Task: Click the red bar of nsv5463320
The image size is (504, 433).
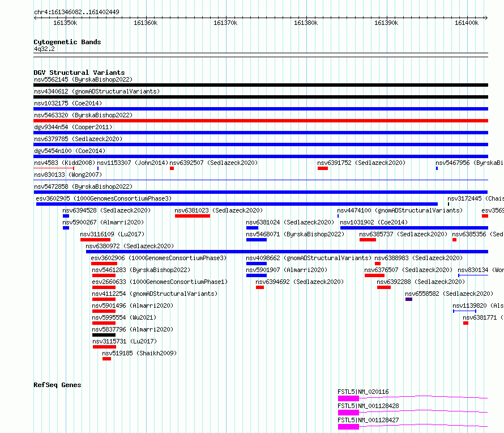Action: (260, 121)
